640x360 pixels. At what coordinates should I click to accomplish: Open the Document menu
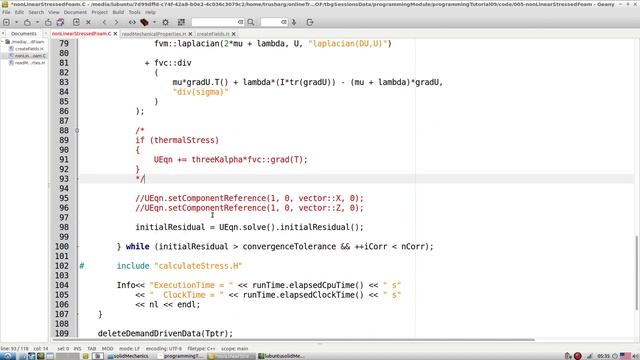click(x=75, y=12)
